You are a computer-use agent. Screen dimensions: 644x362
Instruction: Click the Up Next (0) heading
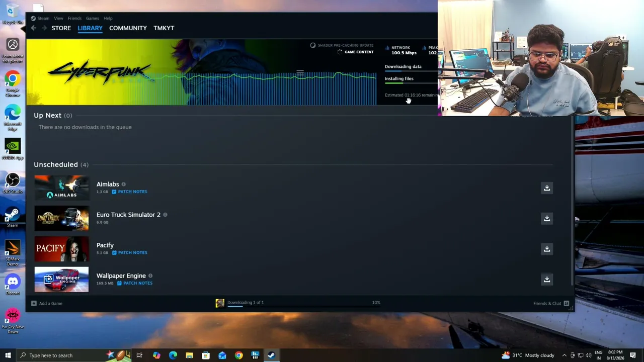(53, 115)
